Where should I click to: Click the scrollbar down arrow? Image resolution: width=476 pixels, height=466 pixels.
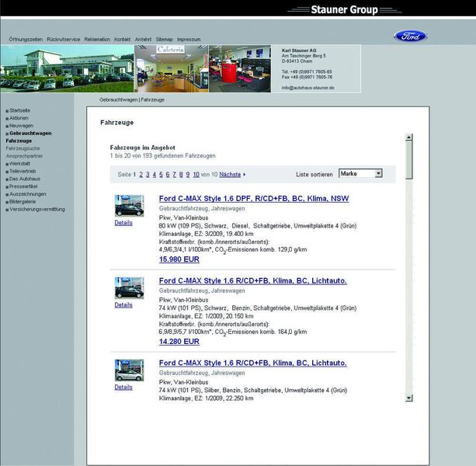[409, 398]
